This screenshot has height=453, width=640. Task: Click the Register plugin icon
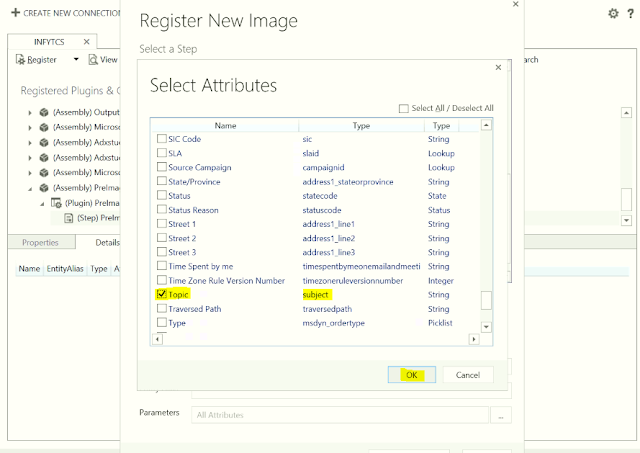tap(20, 60)
